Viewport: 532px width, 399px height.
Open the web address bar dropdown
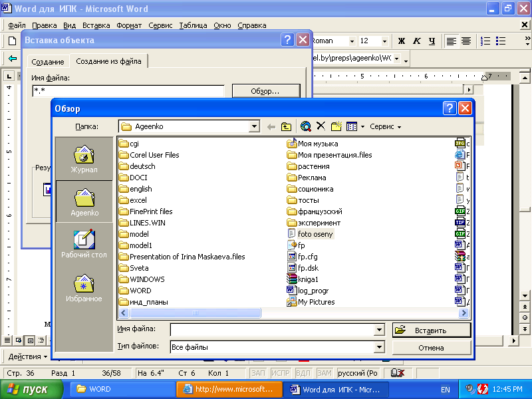click(x=396, y=59)
